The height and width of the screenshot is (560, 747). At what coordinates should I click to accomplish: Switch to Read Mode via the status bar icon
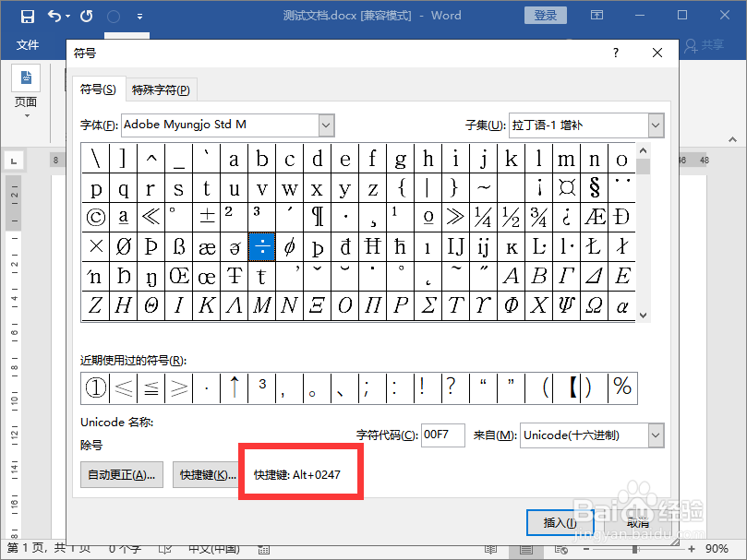(x=491, y=551)
